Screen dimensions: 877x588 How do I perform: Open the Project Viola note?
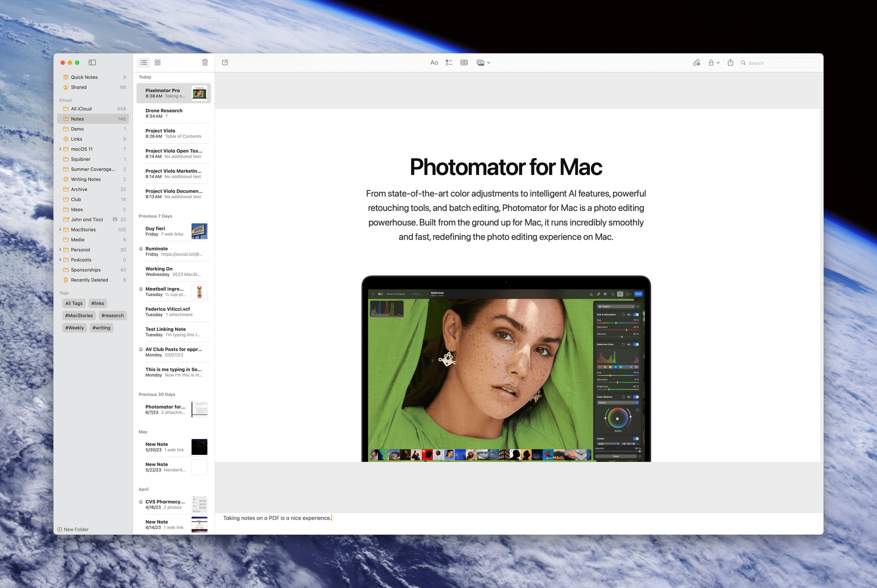point(173,134)
